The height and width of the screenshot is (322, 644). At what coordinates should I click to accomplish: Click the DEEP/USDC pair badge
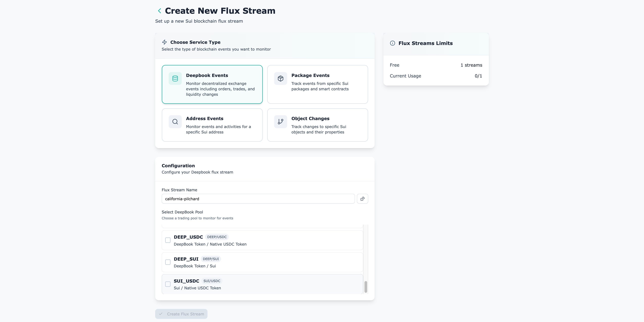pos(217,237)
